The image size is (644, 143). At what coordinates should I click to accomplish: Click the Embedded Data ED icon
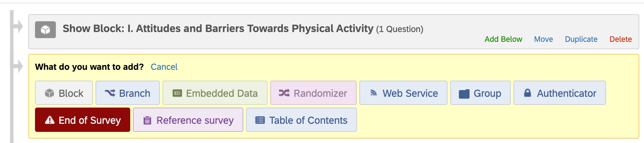(x=177, y=93)
